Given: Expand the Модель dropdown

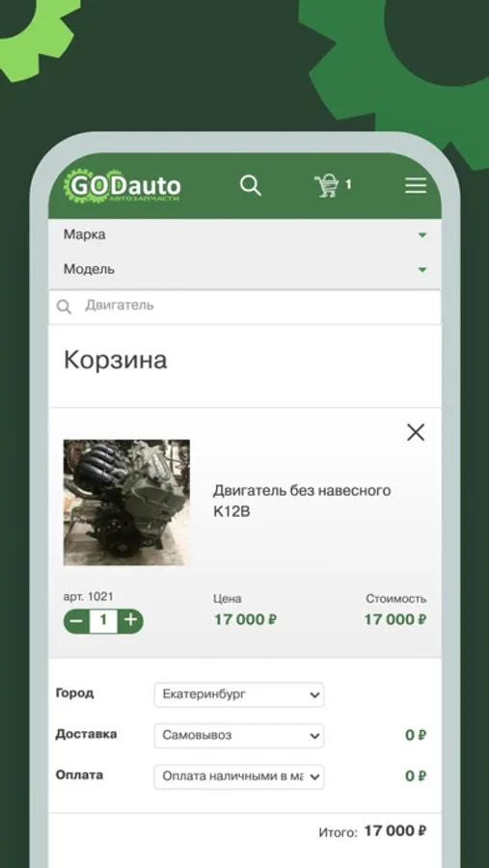Looking at the screenshot, I should pyautogui.click(x=245, y=270).
